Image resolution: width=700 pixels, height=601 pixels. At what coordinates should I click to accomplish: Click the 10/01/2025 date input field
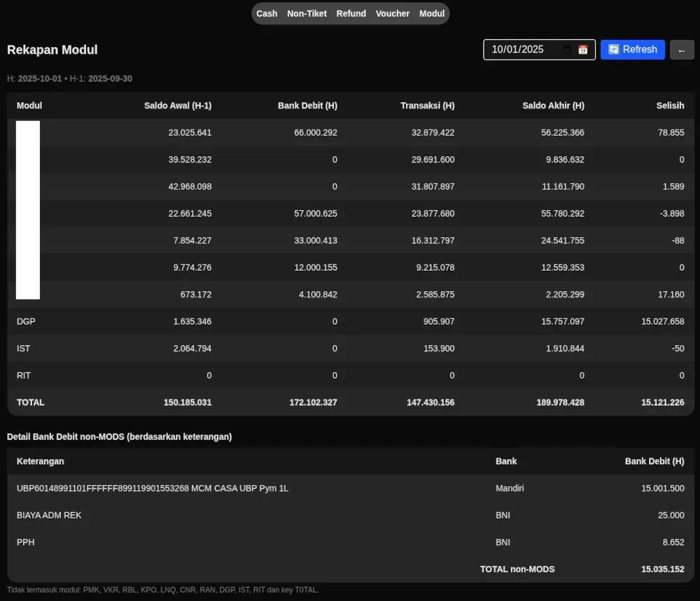(521, 50)
